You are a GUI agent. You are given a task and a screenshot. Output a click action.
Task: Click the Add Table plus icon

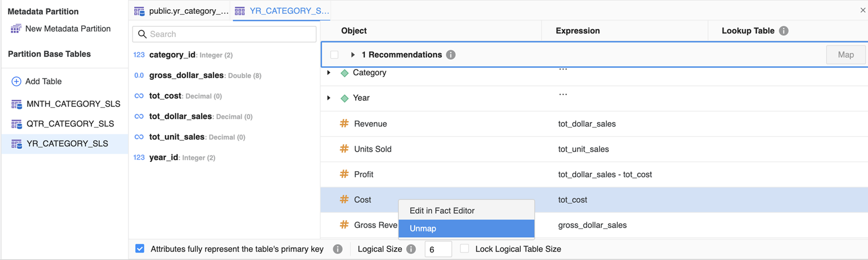coord(16,82)
